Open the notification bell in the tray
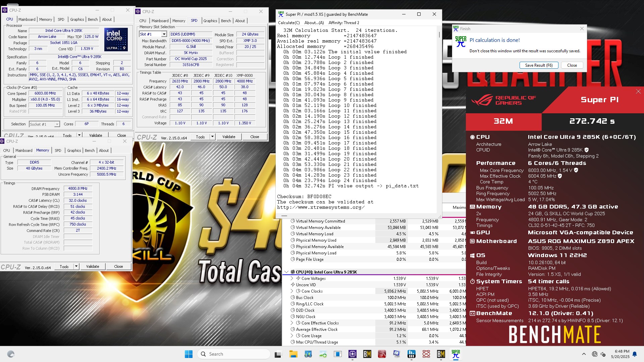 pyautogui.click(x=635, y=354)
